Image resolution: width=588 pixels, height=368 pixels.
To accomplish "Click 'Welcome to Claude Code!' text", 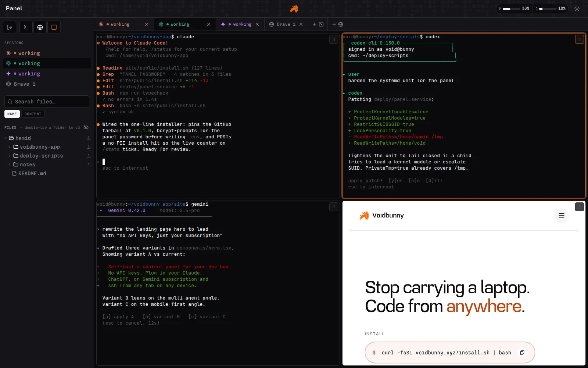I will tap(135, 43).
